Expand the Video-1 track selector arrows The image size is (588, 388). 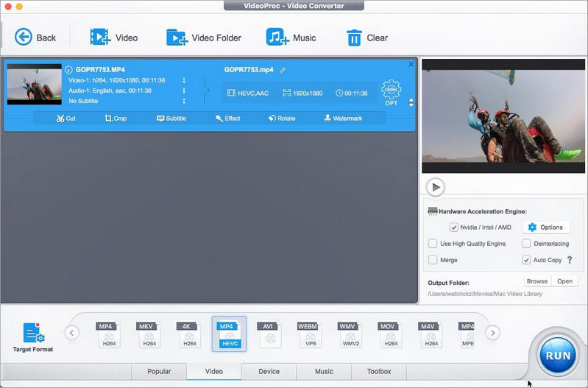184,80
